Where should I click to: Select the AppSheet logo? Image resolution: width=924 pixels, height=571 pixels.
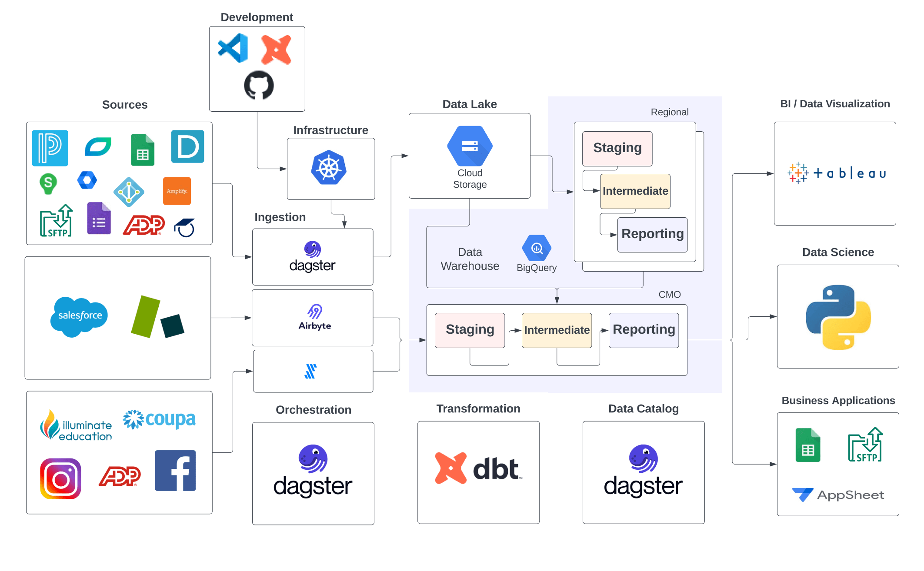[838, 495]
